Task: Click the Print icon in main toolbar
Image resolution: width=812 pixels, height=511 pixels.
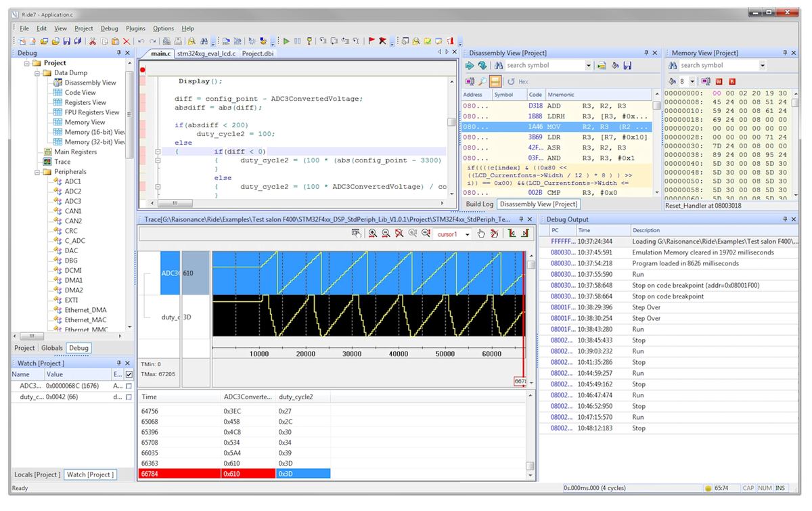Action: (x=177, y=41)
